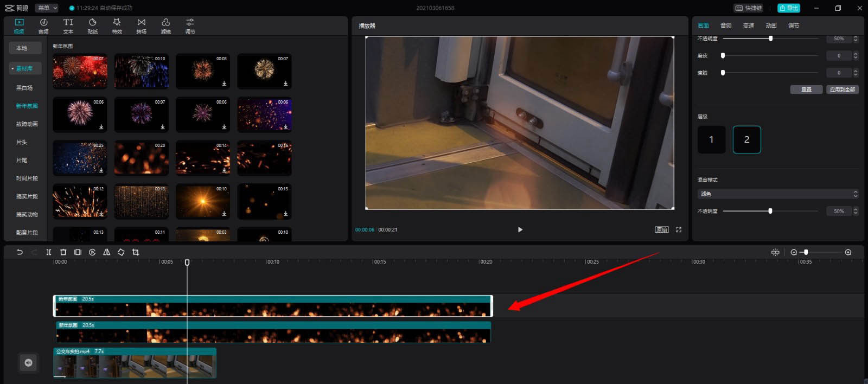Viewport: 868px width, 384px height.
Task: Open the 滤色 blend mode dropdown
Action: pyautogui.click(x=777, y=194)
